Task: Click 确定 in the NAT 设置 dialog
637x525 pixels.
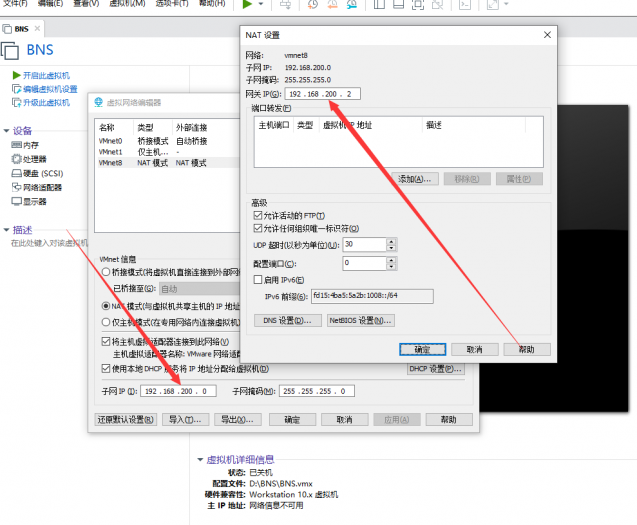Action: pos(422,349)
